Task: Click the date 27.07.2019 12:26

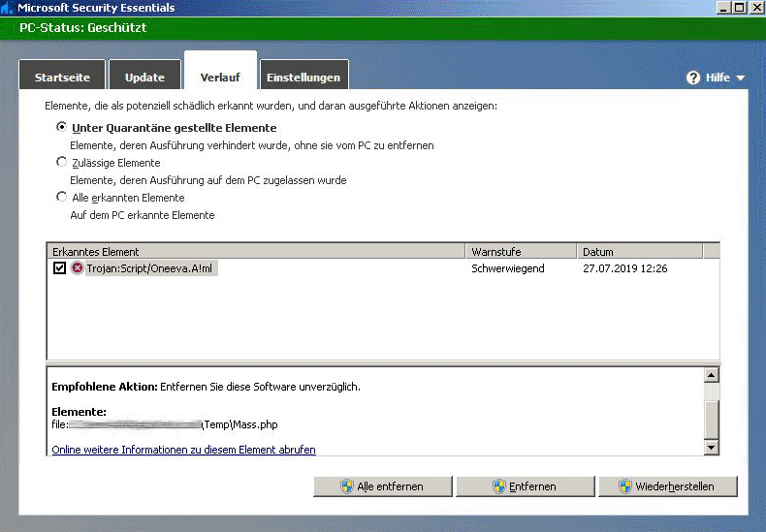Action: tap(624, 268)
